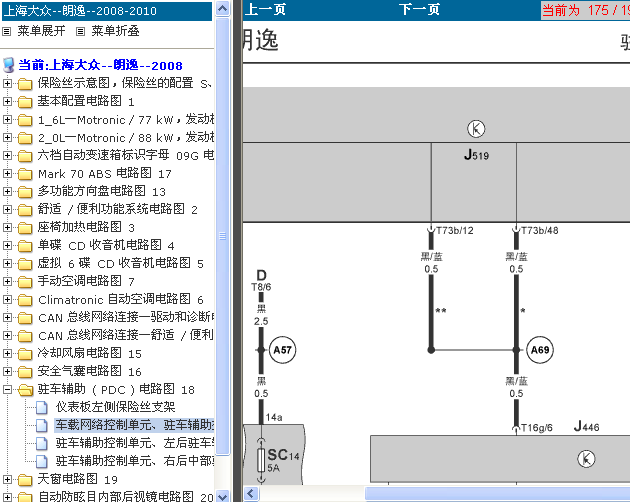This screenshot has width=630, height=502.
Task: Click the T16g/6 connector pin label
Action: [x=536, y=428]
